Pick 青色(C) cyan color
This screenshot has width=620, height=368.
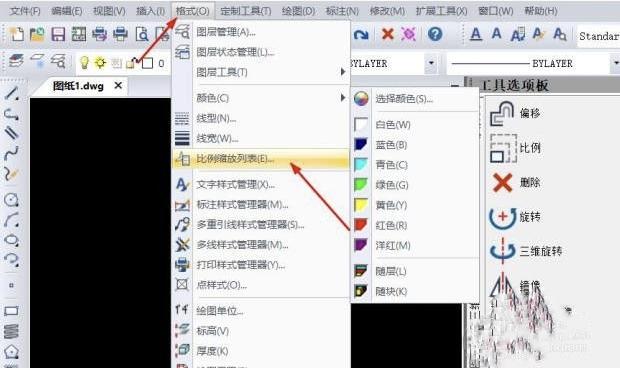click(415, 165)
